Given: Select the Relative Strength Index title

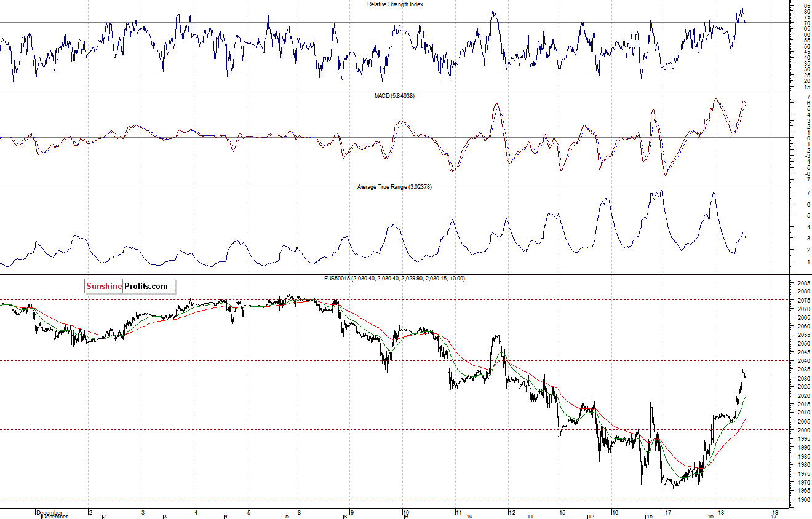Looking at the screenshot, I should (395, 4).
